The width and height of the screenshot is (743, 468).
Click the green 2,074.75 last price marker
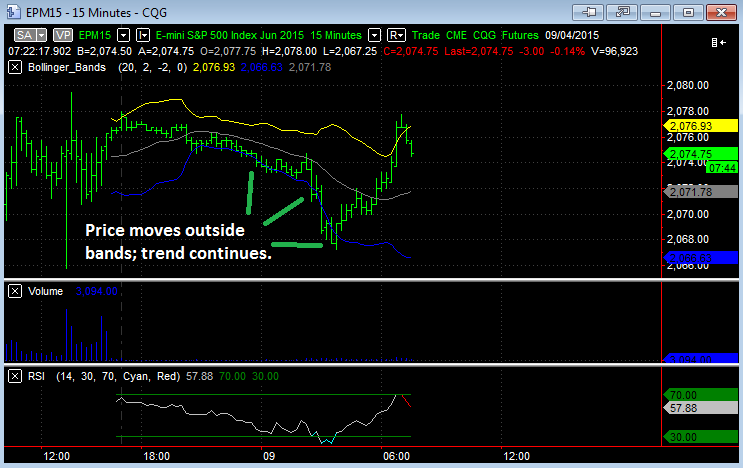tap(700, 153)
